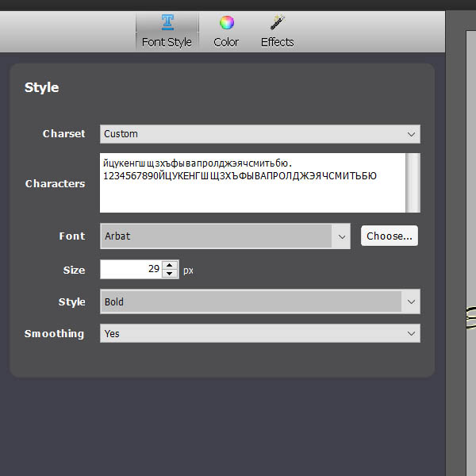Decrease font size with down arrow
476x476 pixels.
point(171,274)
